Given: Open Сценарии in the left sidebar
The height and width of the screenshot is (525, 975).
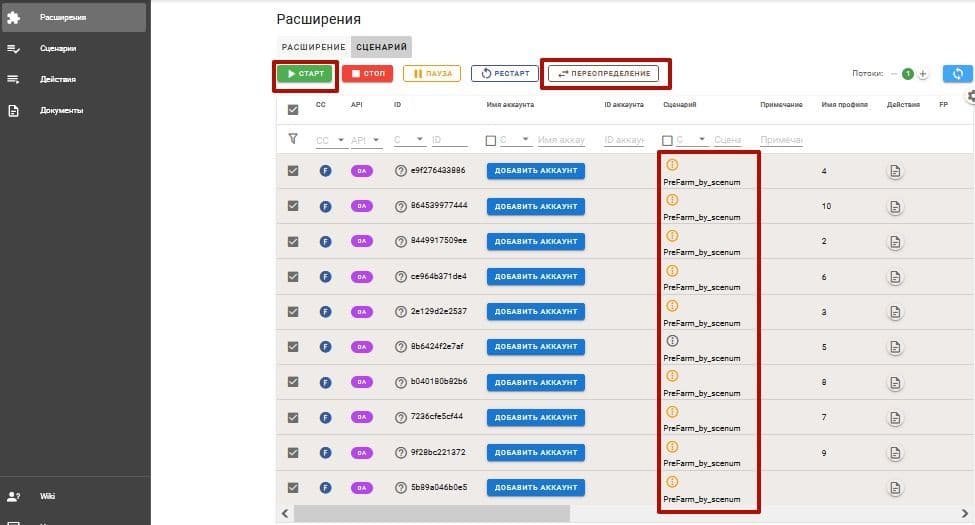Looking at the screenshot, I should (58, 48).
